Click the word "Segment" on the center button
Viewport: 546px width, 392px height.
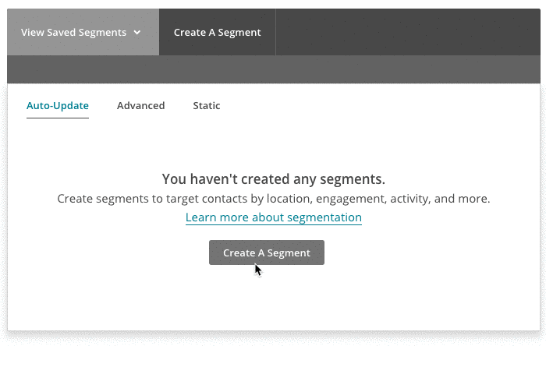pos(288,253)
